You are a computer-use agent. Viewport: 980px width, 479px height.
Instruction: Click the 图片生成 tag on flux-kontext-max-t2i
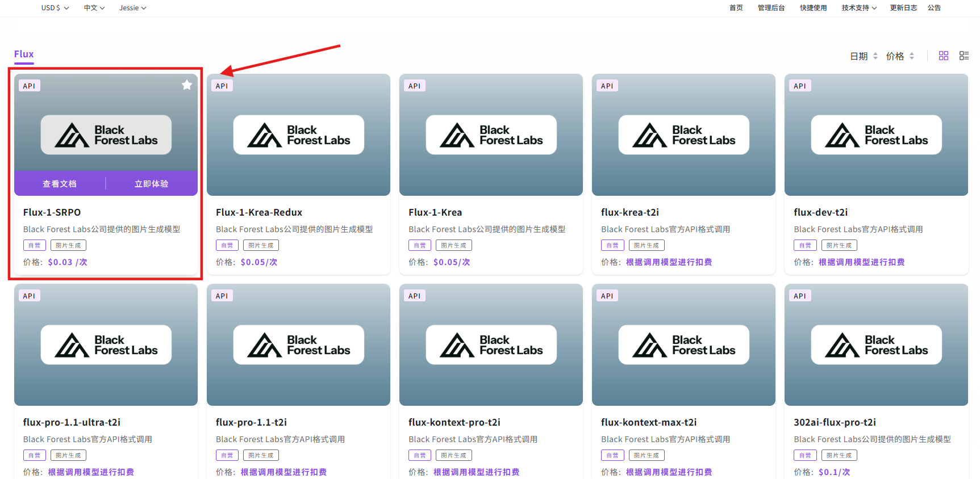click(x=647, y=455)
